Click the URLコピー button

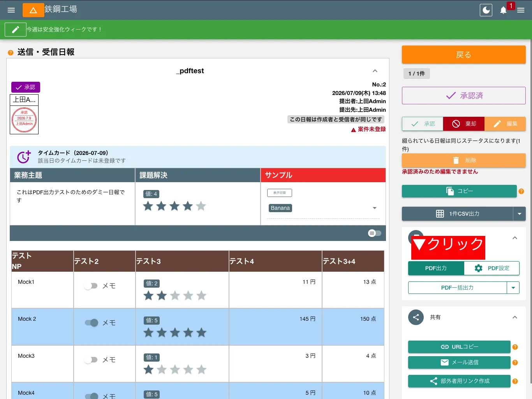click(459, 347)
